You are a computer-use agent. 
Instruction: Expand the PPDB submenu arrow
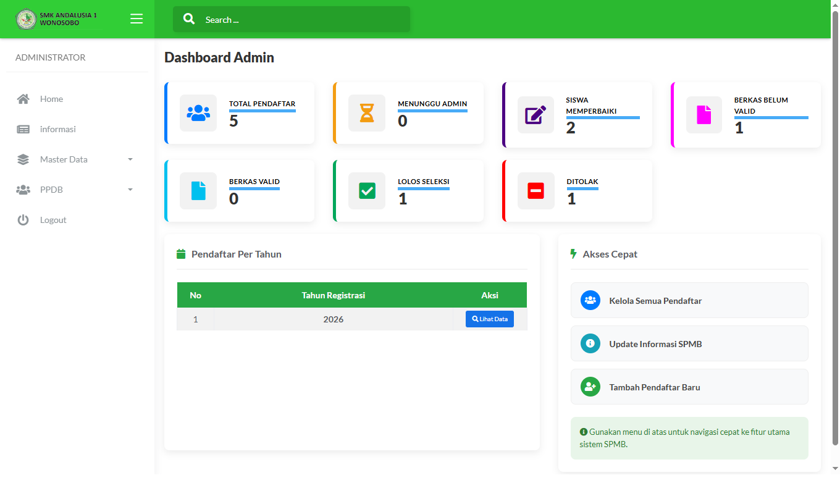(130, 190)
